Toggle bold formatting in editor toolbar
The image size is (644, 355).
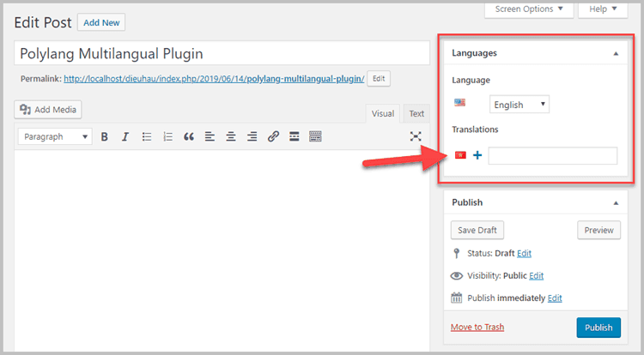click(x=104, y=136)
